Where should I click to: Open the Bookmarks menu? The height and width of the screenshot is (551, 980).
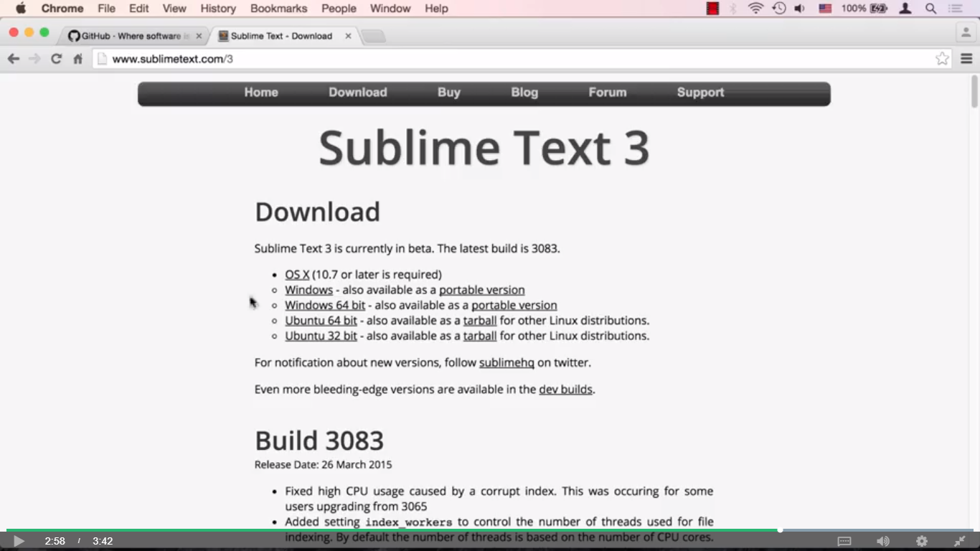tap(278, 9)
